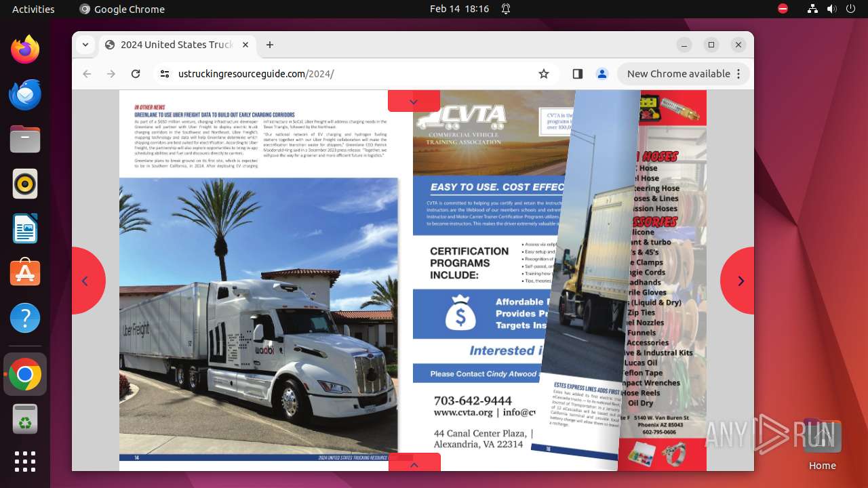Screen dimensions: 868x488
Task: Launch Thunderbird Mail from the dock
Action: click(x=25, y=94)
